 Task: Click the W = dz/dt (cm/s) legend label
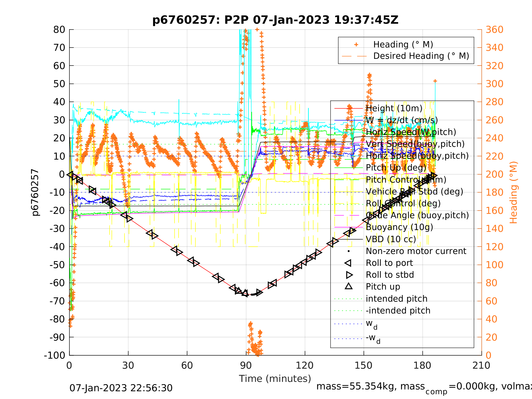[x=402, y=120]
